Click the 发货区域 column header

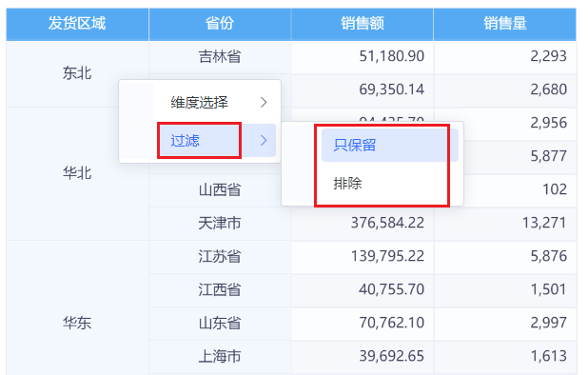tap(77, 24)
